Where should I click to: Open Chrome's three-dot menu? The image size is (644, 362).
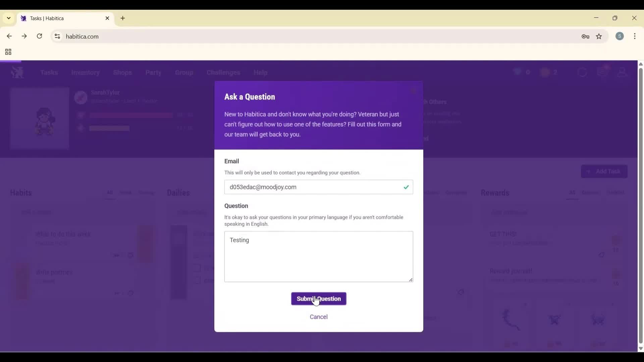[635, 36]
